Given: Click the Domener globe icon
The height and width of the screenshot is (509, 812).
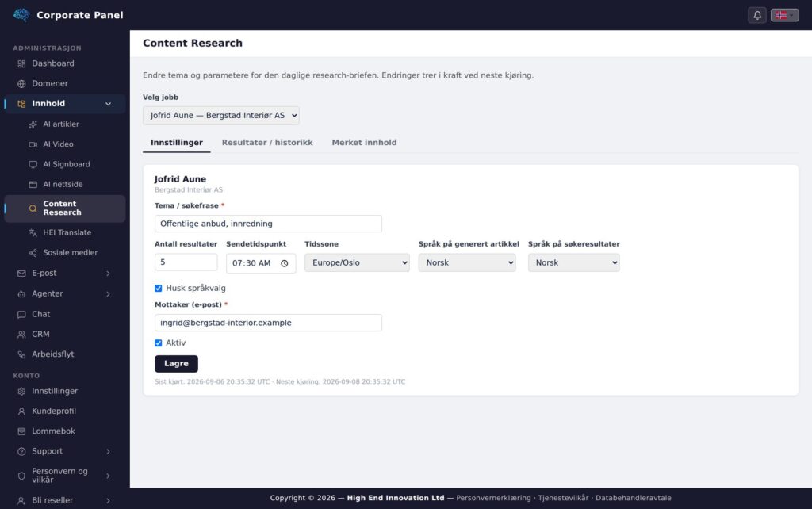Looking at the screenshot, I should [x=21, y=84].
